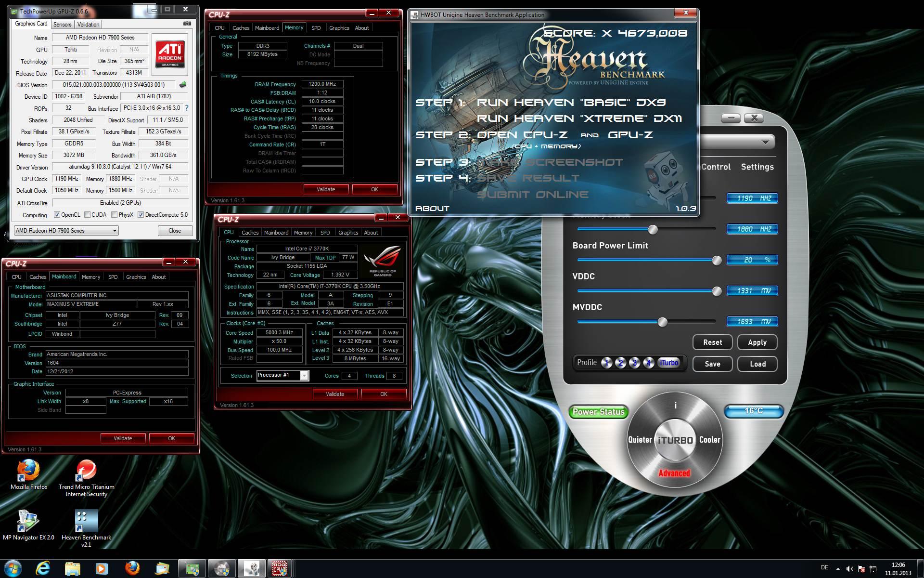Click the iTurbo Quieter dial option

pos(640,440)
